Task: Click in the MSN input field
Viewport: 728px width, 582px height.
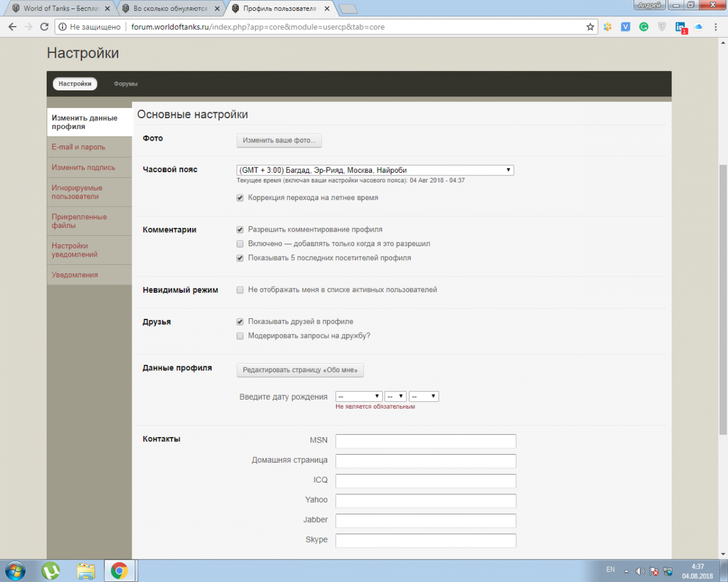Action: pyautogui.click(x=426, y=441)
